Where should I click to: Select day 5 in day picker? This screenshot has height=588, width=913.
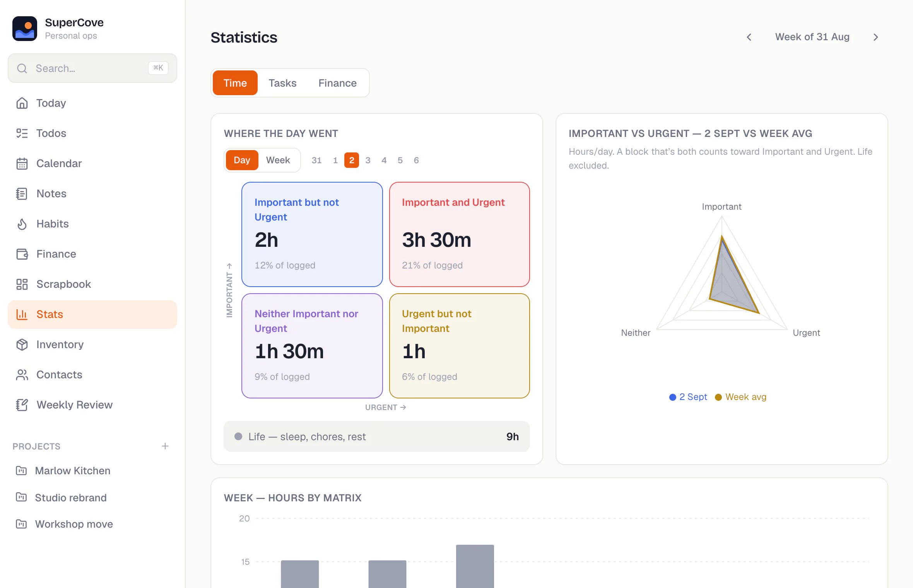pyautogui.click(x=400, y=160)
